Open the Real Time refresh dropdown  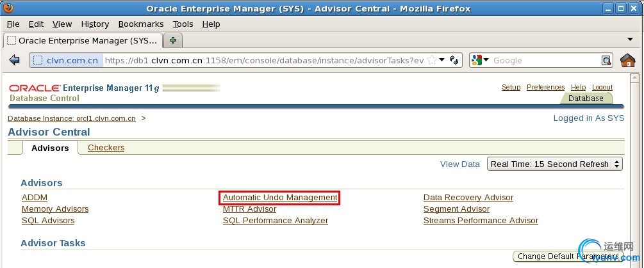pos(555,164)
